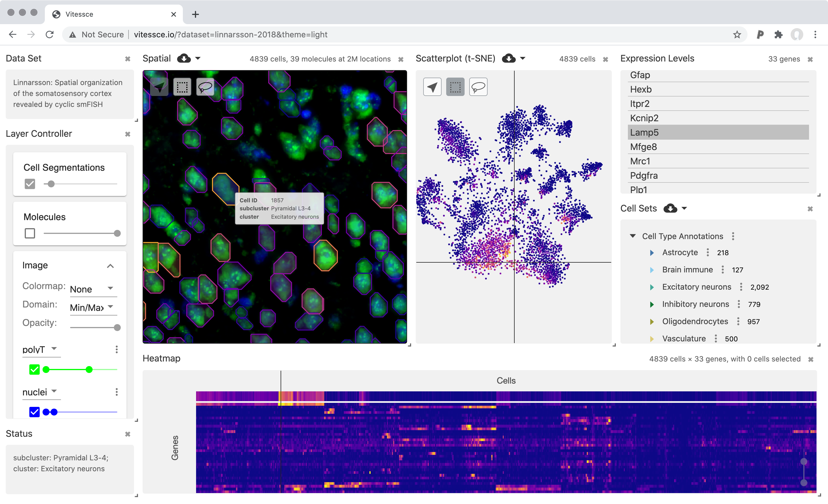Choose lasso tool in Scatterplot panel
828x504 pixels.
tap(478, 87)
